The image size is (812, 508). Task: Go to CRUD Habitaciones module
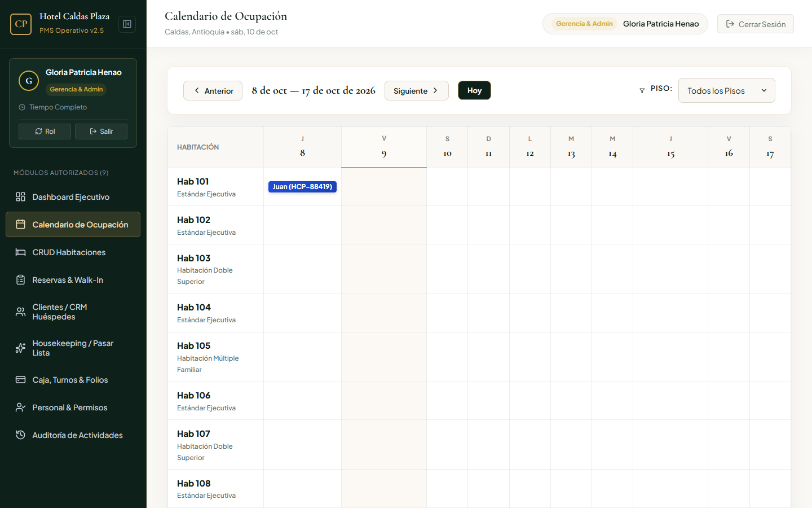click(x=73, y=252)
